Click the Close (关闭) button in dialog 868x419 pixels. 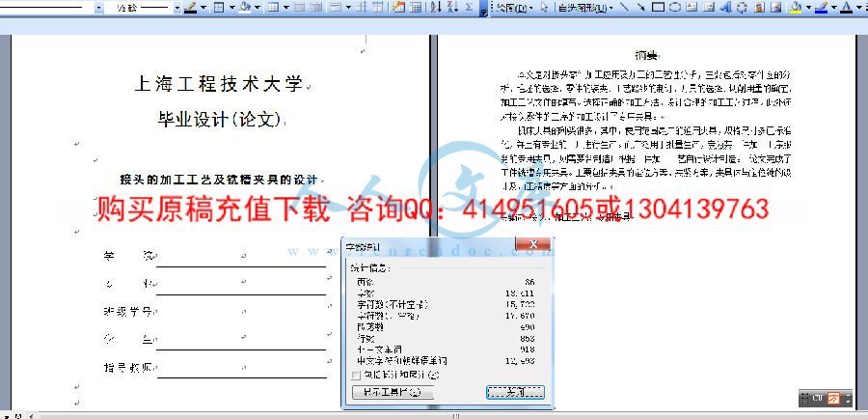(x=515, y=392)
